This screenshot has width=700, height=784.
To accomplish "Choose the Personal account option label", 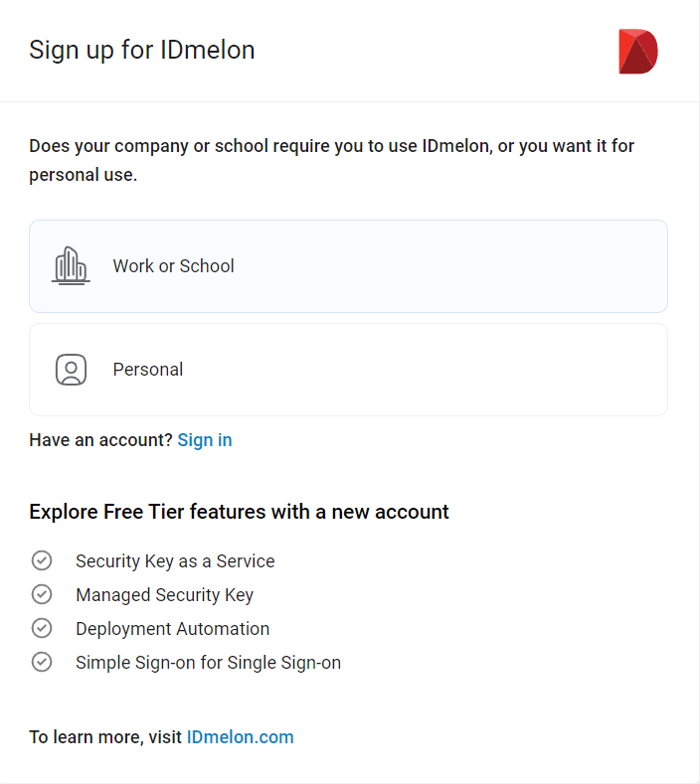I will pyautogui.click(x=147, y=370).
